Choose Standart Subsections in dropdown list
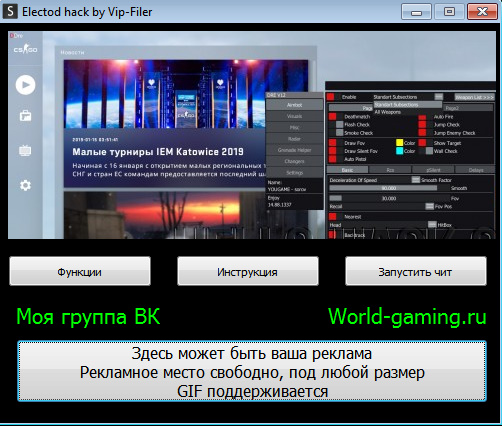502x426 pixels. coord(407,105)
